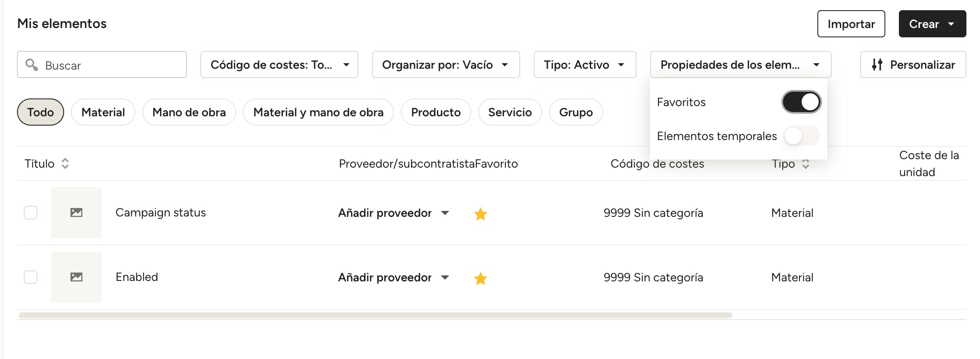Click the Campaign status image placeholder
Screen dimensions: 980x359
click(x=76, y=213)
